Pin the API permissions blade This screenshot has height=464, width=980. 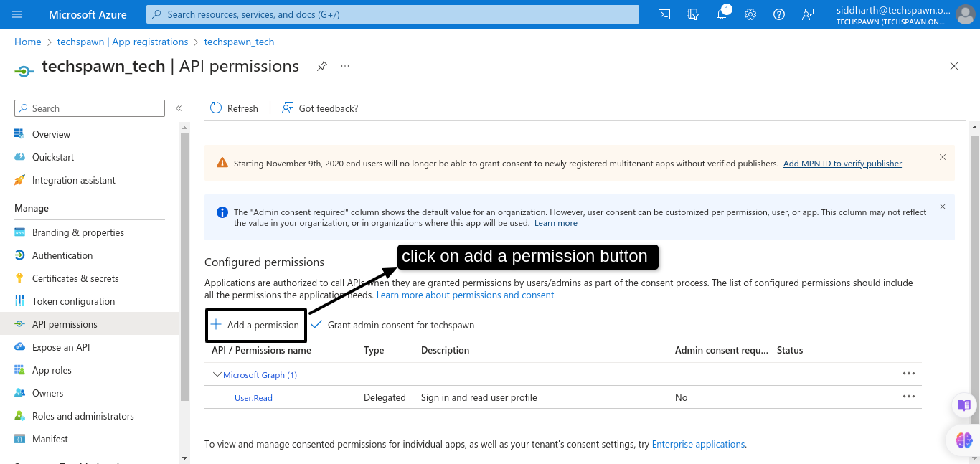click(x=322, y=66)
